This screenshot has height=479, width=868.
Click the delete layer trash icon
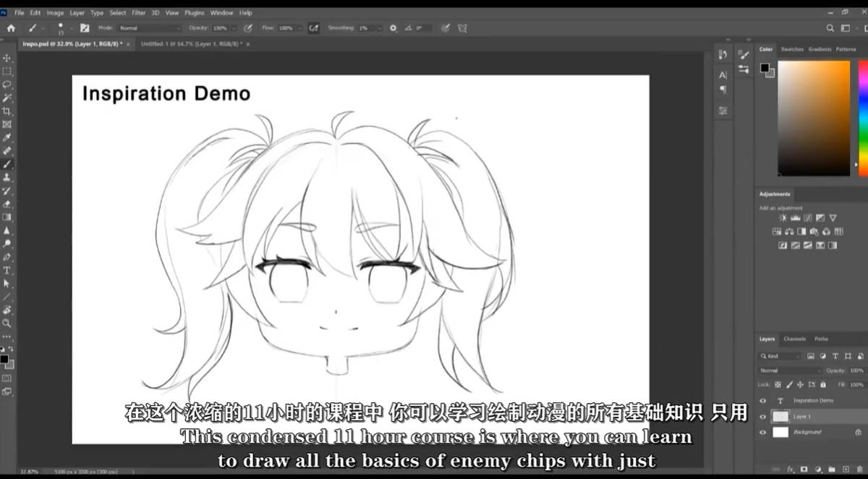coord(860,470)
